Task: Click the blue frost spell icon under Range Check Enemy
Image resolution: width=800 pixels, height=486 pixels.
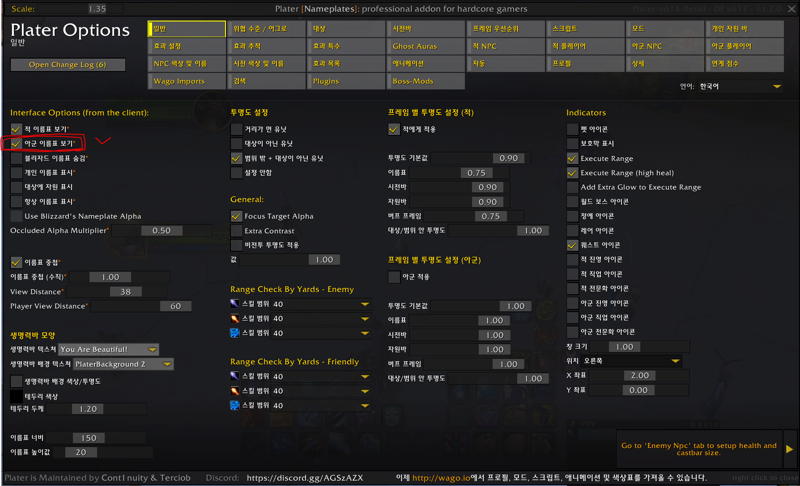Action: pyautogui.click(x=235, y=333)
